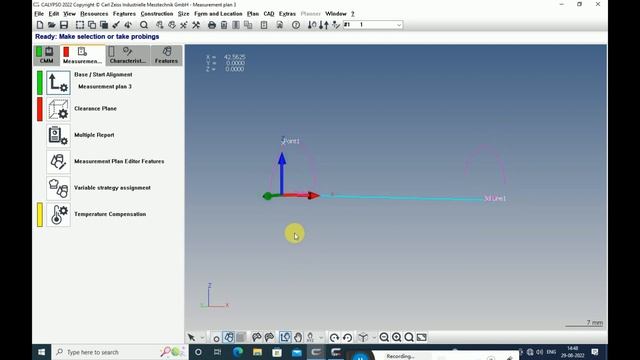Click the Point1 label in the CAD view
The height and width of the screenshot is (360, 640).
pos(291,141)
